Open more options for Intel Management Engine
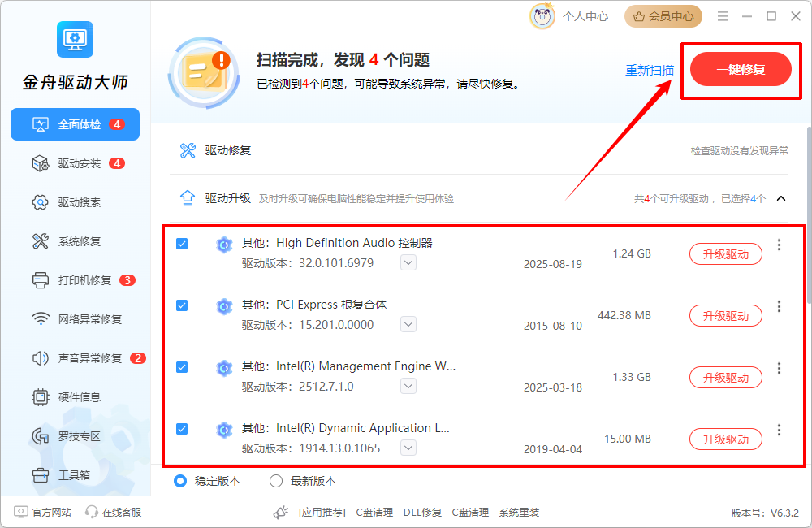Screen dimensions: 812x528 [x=779, y=368]
